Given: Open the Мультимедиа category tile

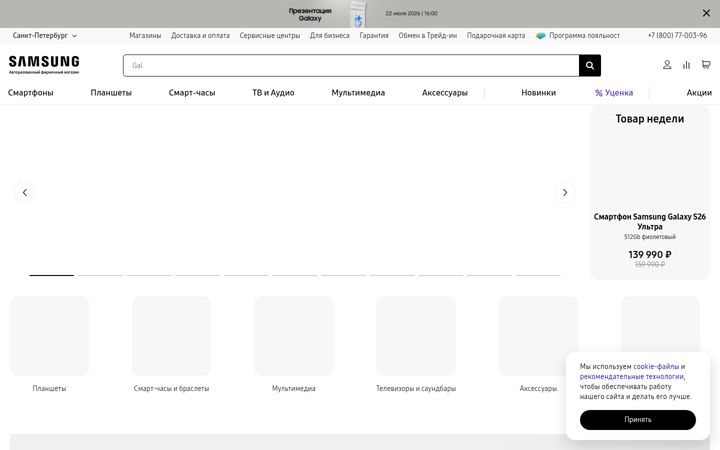Looking at the screenshot, I should pyautogui.click(x=294, y=345).
